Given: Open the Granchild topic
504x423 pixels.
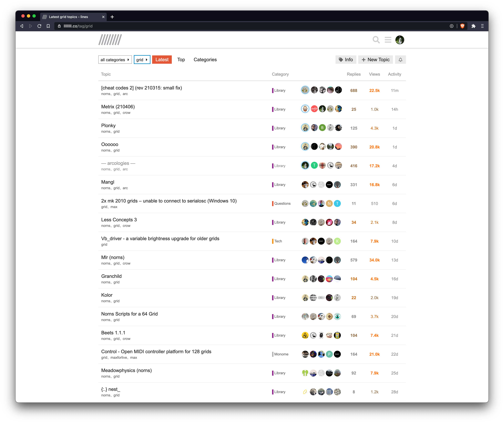Looking at the screenshot, I should click(x=111, y=276).
